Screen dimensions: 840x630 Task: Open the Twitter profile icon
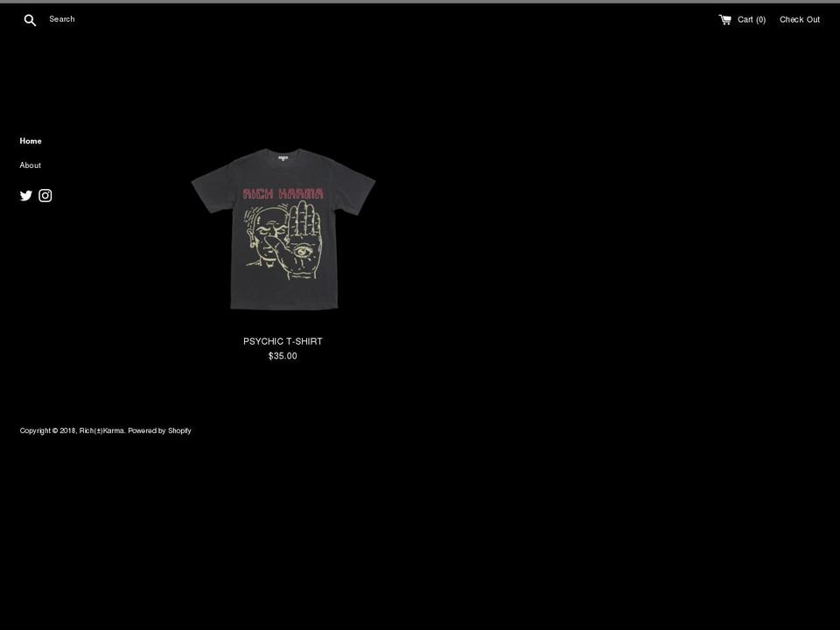(x=25, y=195)
